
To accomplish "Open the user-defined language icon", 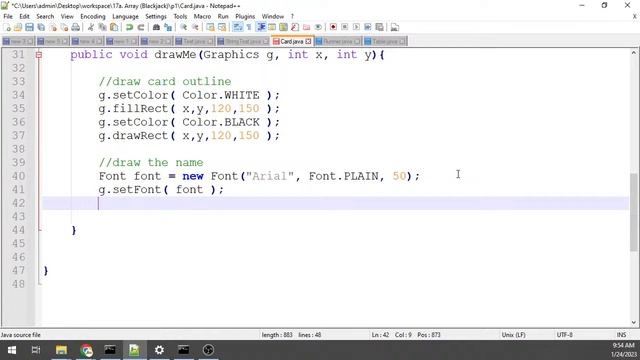I will point(272,27).
